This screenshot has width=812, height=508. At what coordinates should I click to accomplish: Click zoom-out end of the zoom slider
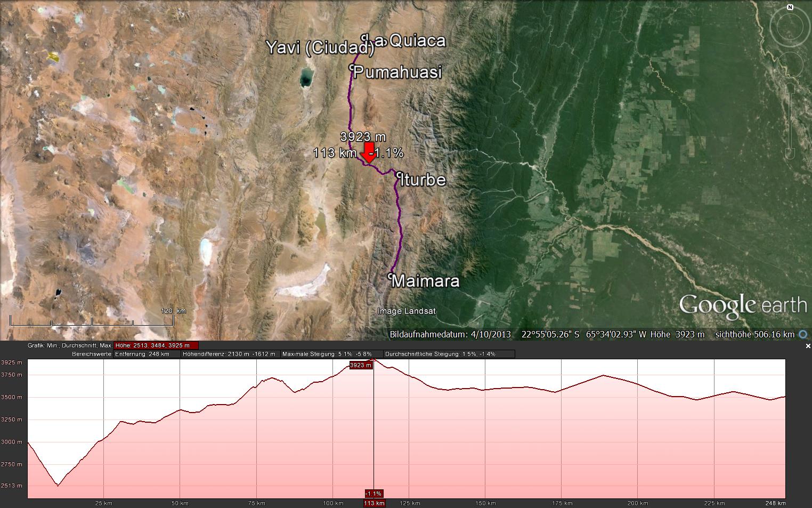pyautogui.click(x=791, y=154)
